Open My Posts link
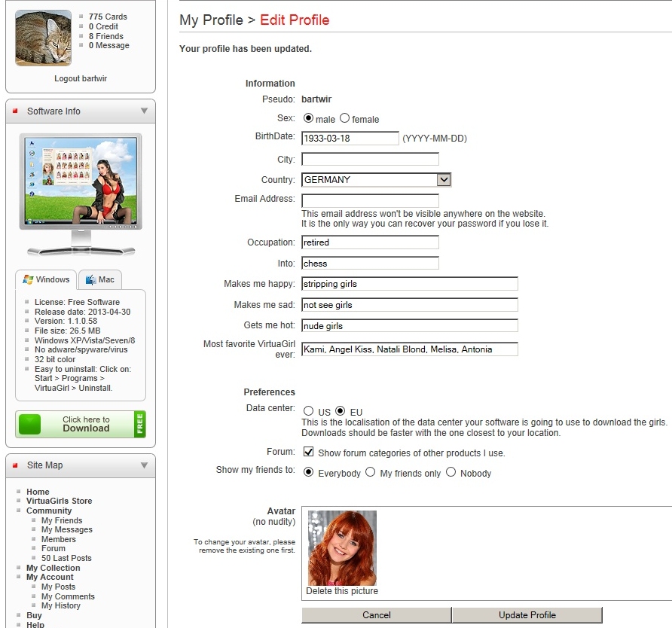672x628 pixels. coord(58,587)
